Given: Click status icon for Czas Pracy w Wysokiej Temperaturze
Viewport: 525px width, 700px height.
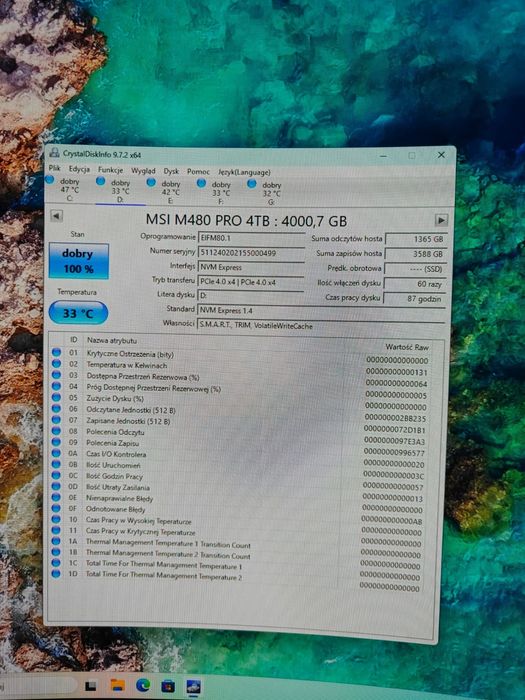Looking at the screenshot, I should (x=56, y=519).
